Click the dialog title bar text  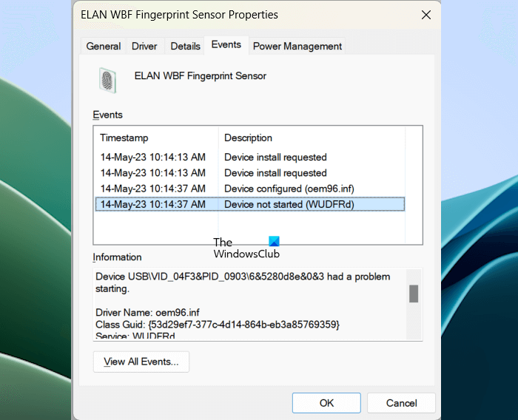180,15
